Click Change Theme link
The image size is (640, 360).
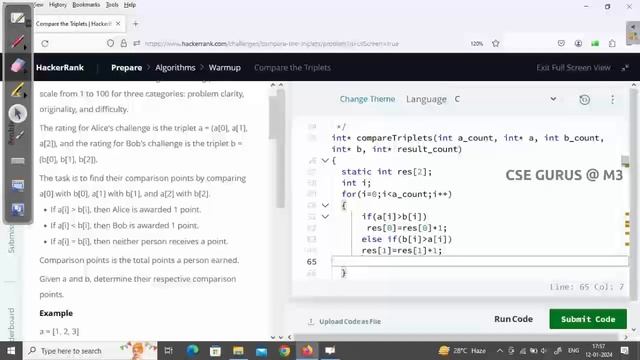tap(367, 99)
